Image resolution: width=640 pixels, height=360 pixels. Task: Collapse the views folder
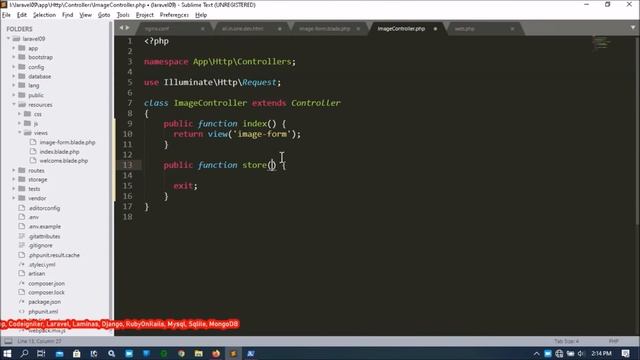click(x=19, y=133)
